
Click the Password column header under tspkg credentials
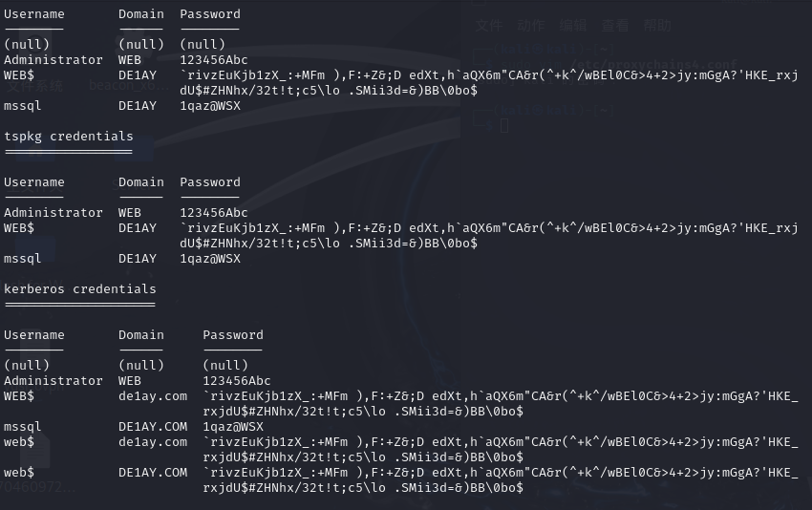point(210,182)
